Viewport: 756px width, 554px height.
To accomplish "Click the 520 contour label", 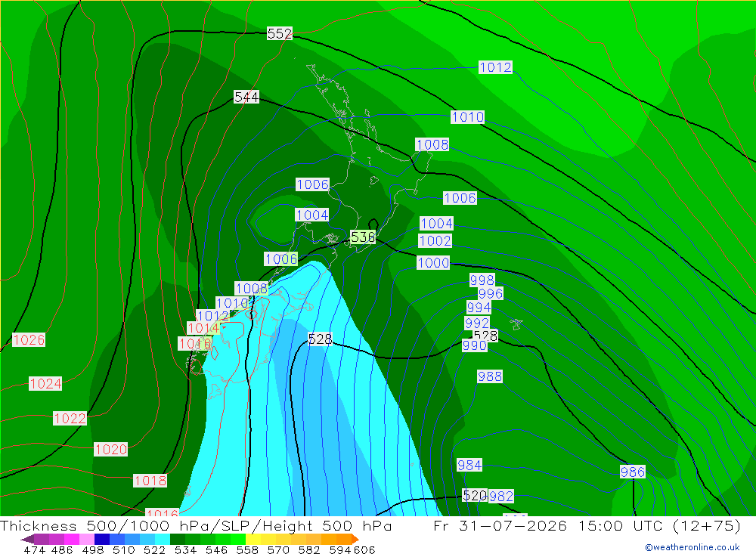I will point(475,495).
